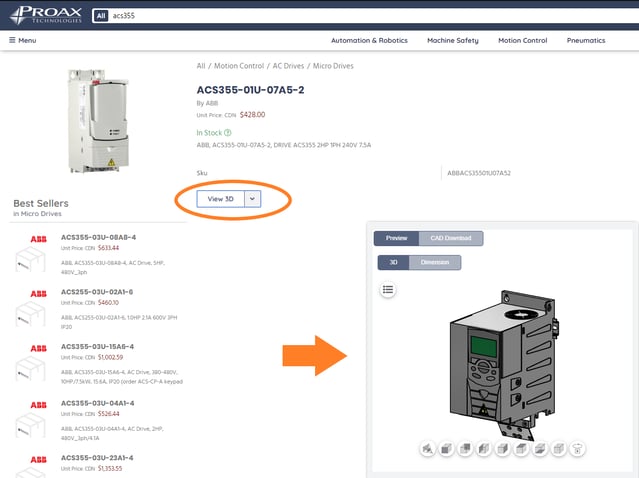
Task: Click the In Stock help icon
Action: point(228,132)
